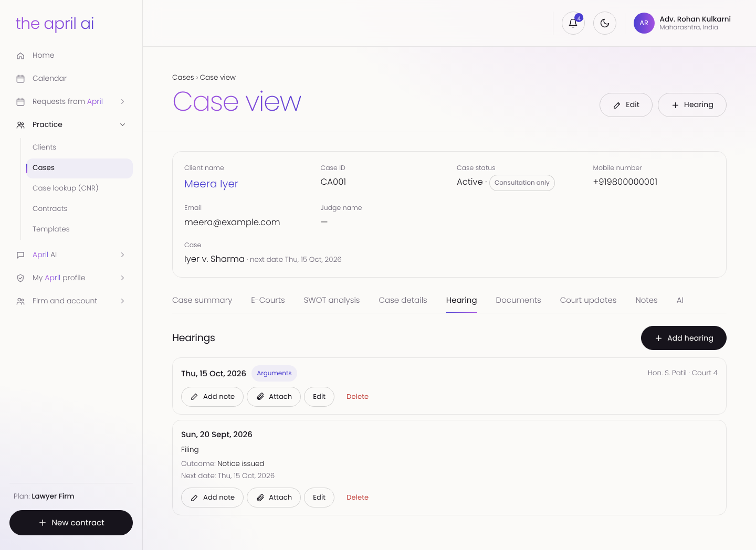This screenshot has width=756, height=550.
Task: Go to Contracts in the sidebar
Action: (x=79, y=209)
